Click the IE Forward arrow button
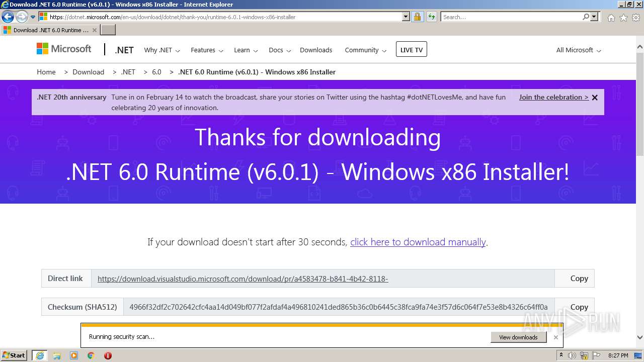Viewport: 644px width, 362px height. [22, 17]
